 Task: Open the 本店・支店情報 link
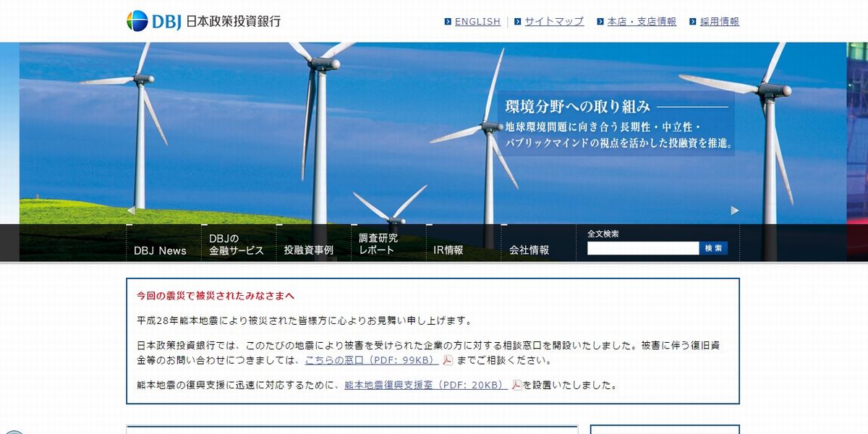(x=642, y=22)
